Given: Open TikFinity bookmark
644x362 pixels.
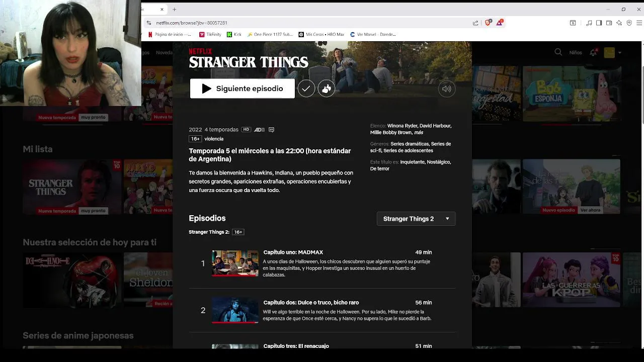Looking at the screenshot, I should tap(210, 35).
